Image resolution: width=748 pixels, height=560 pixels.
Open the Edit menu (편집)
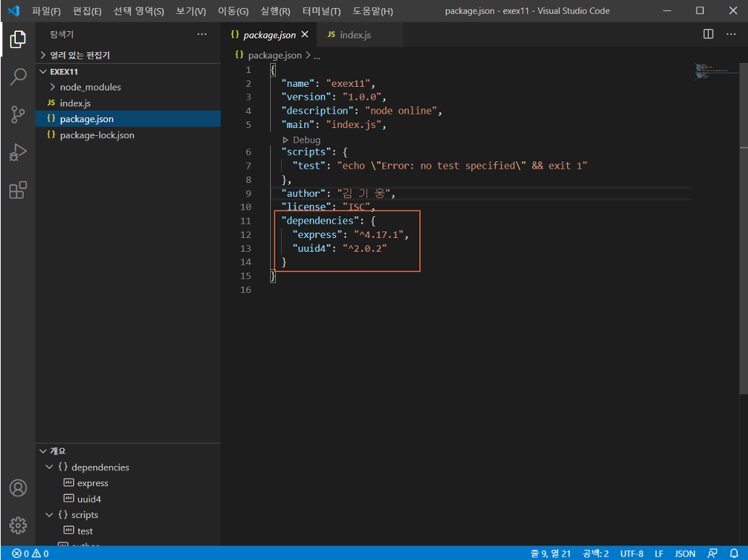point(87,11)
